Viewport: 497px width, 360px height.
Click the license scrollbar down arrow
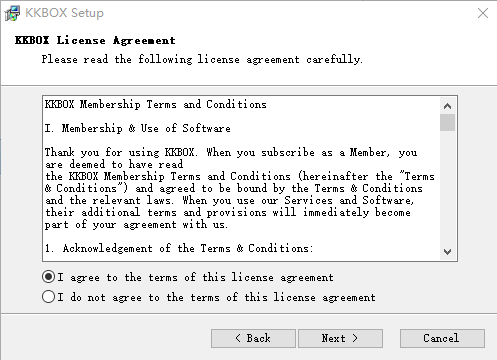click(x=447, y=252)
